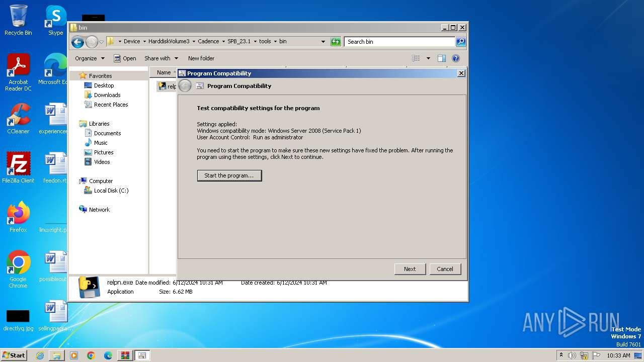
Task: Click the Start the program button
Action: tap(229, 175)
